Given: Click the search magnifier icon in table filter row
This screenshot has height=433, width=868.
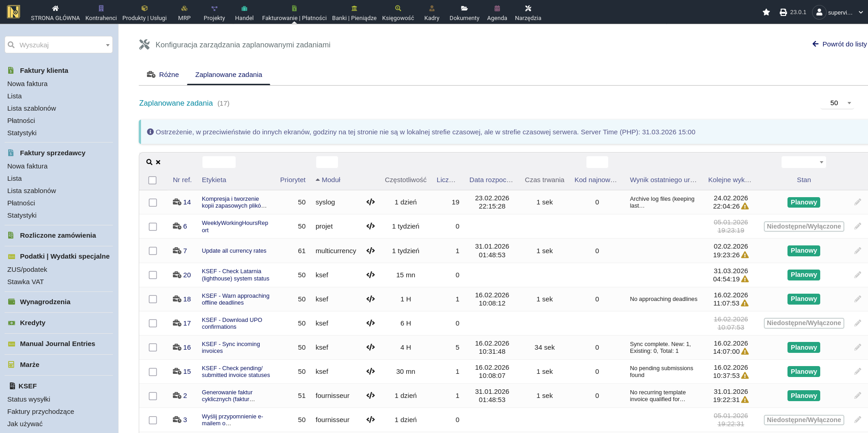Looking at the screenshot, I should (x=149, y=162).
